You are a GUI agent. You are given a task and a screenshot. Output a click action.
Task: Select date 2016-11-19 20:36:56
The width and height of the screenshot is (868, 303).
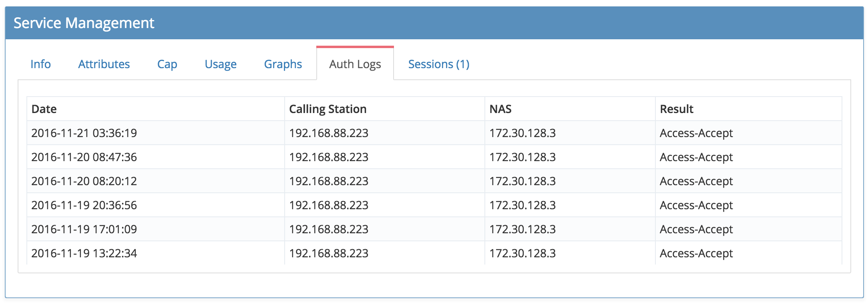pos(84,205)
